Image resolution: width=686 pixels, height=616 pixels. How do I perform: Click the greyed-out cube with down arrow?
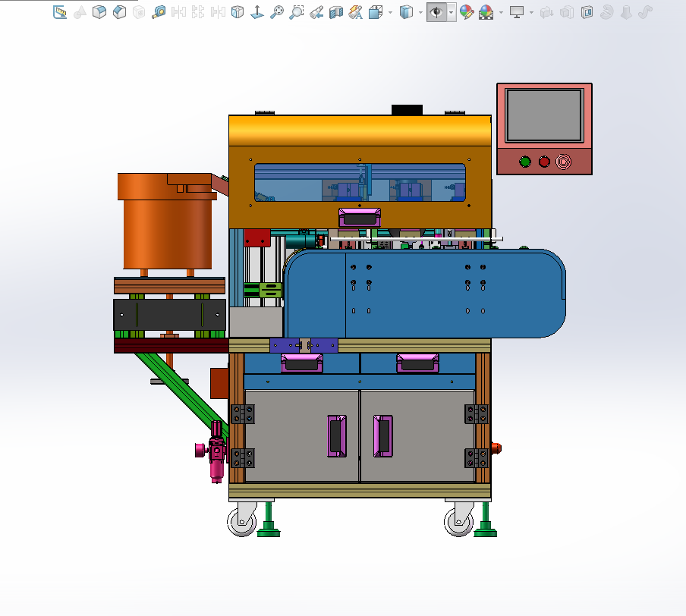[x=547, y=12]
